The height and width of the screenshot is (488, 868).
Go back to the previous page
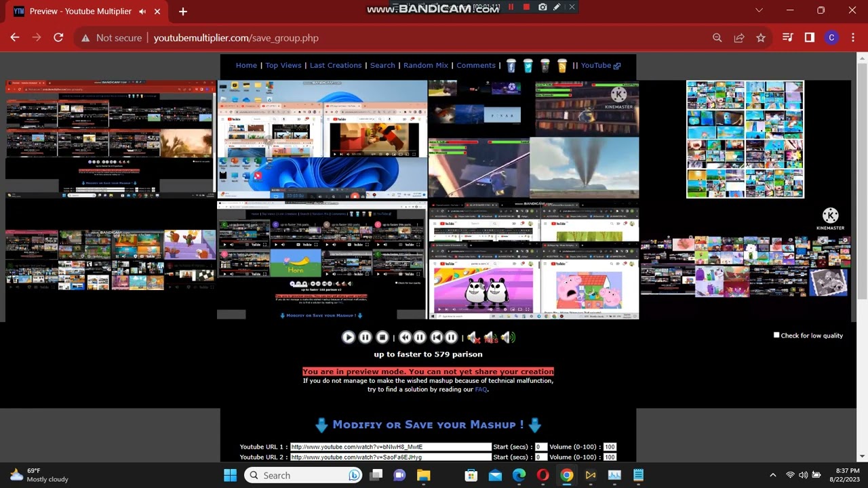(15, 38)
